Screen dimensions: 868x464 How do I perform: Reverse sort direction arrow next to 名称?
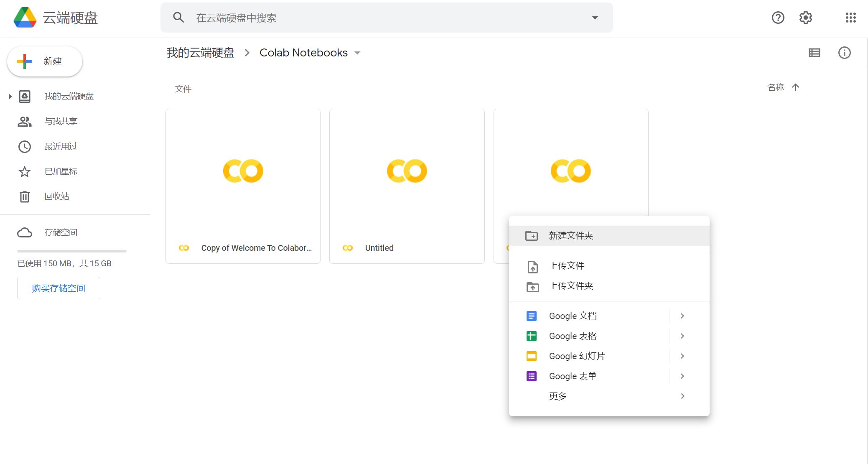pyautogui.click(x=795, y=87)
